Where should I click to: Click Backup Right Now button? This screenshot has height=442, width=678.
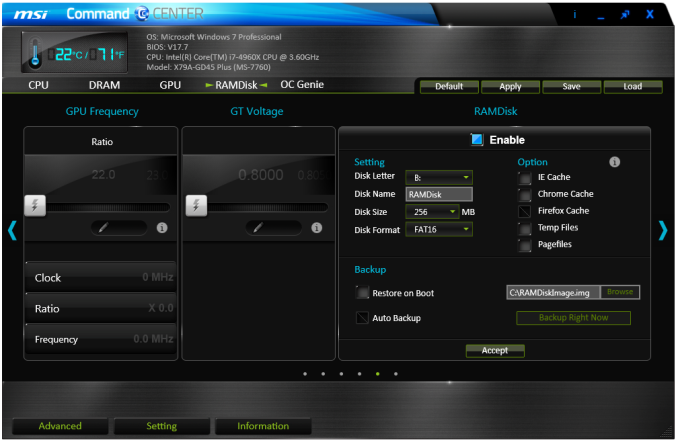tap(573, 318)
